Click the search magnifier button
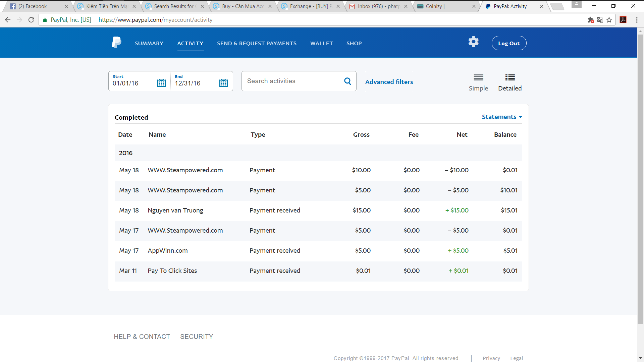This screenshot has height=362, width=644. pos(347,81)
